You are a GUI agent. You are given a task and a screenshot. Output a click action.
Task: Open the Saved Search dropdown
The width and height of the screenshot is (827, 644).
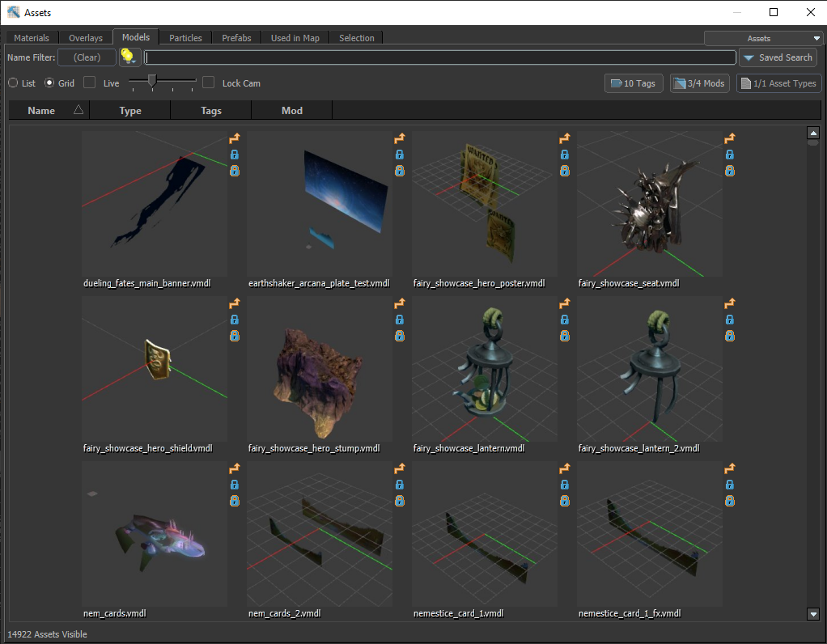[x=778, y=57]
